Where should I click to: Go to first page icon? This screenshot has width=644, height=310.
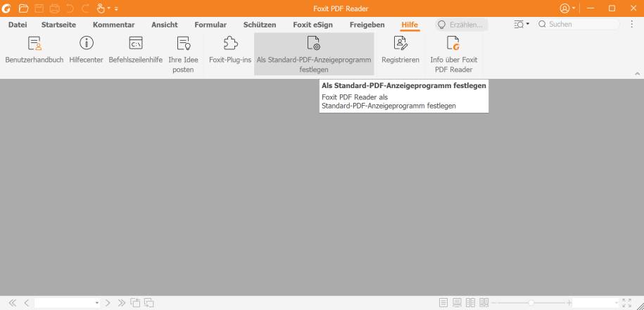13,303
